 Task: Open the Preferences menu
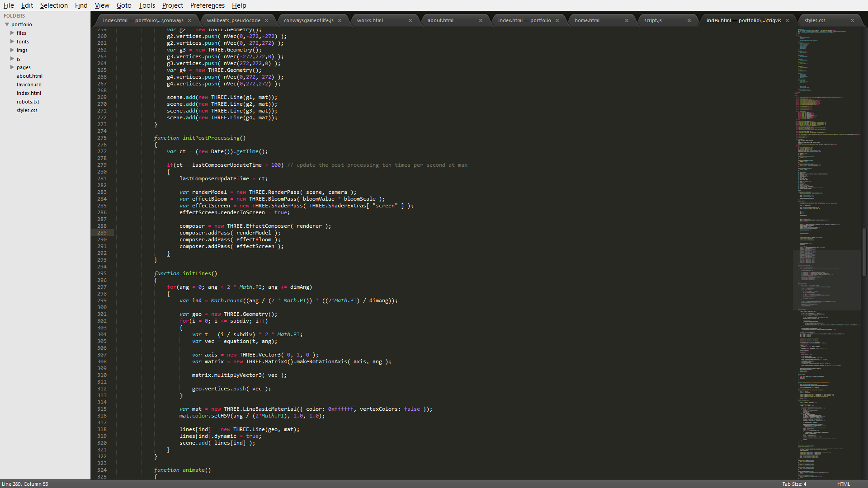[x=208, y=5]
